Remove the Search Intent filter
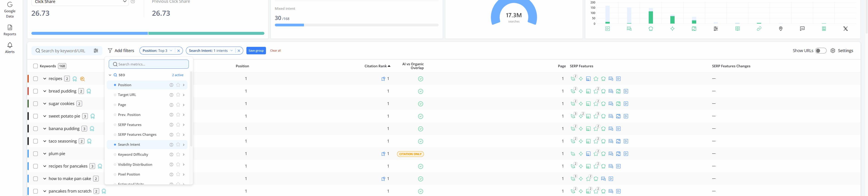 tap(239, 50)
